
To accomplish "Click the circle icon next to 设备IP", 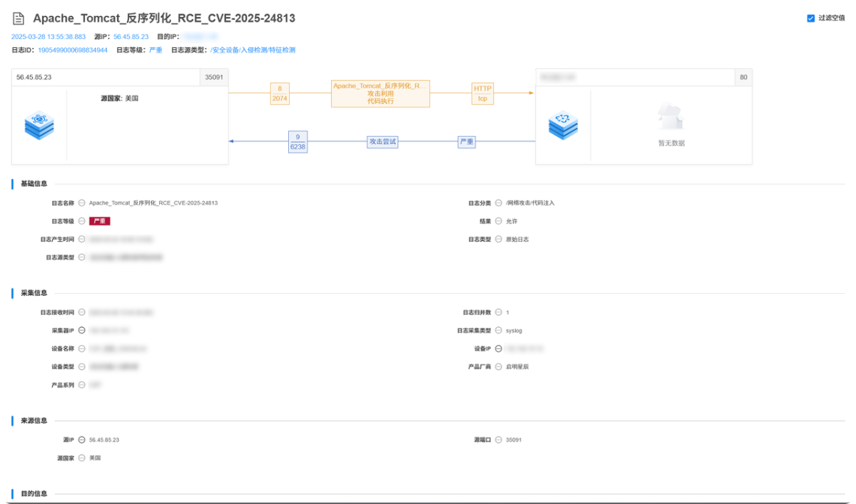I will (x=499, y=349).
